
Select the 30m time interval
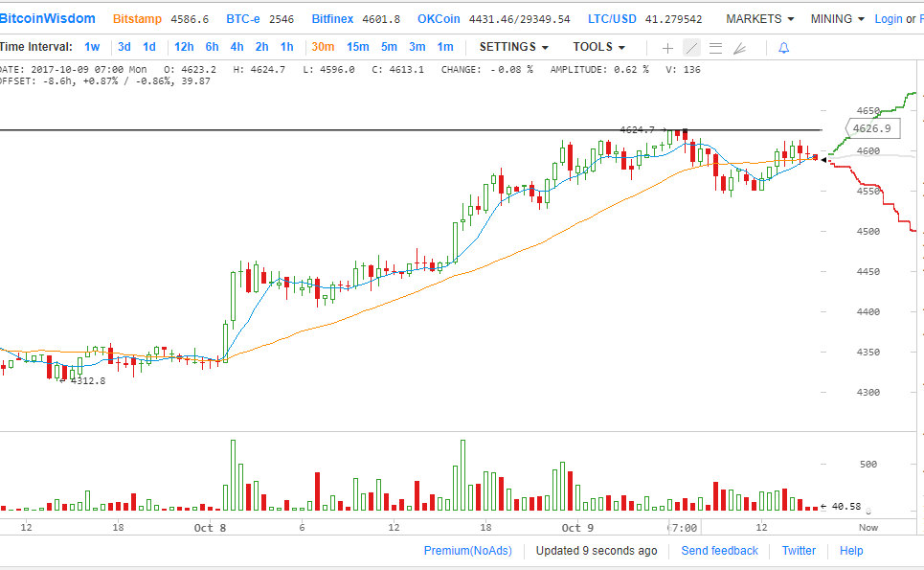(323, 47)
